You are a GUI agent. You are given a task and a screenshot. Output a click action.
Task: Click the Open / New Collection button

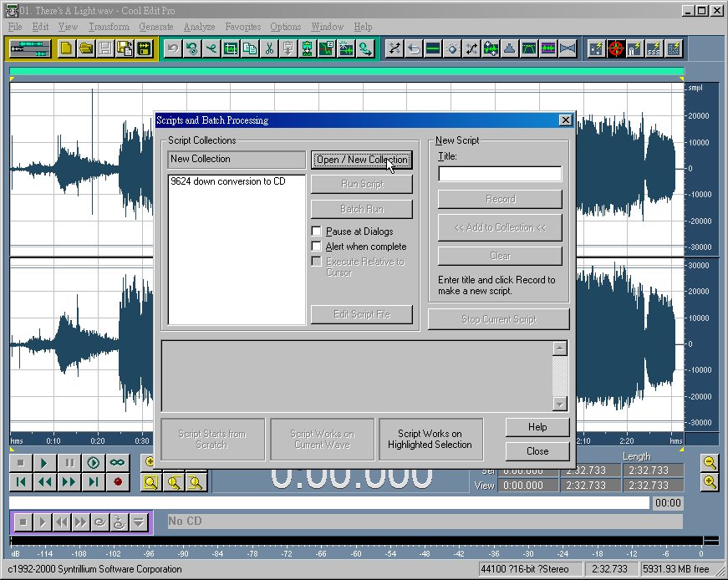click(x=361, y=160)
